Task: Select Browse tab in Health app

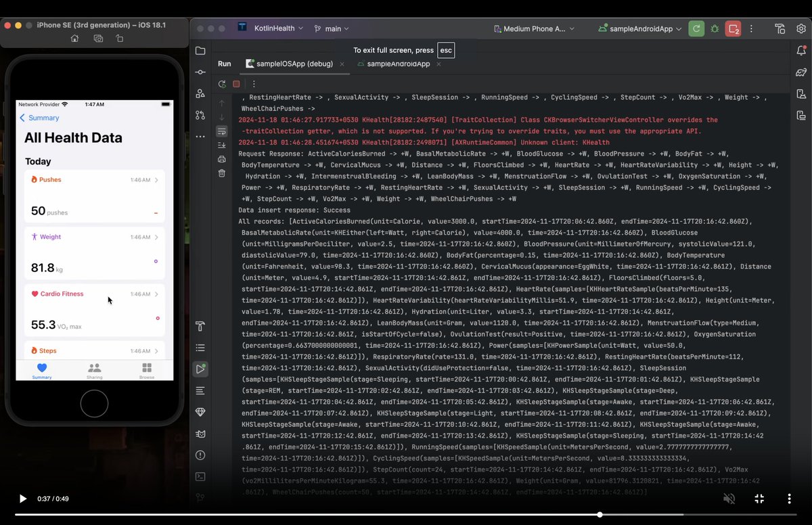Action: pyautogui.click(x=147, y=370)
